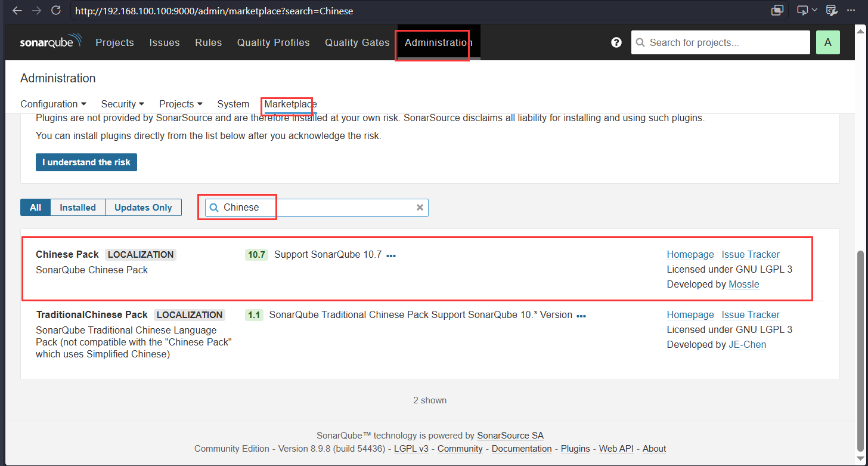The width and height of the screenshot is (868, 466).
Task: Open Issues in top navigation
Action: [x=165, y=42]
